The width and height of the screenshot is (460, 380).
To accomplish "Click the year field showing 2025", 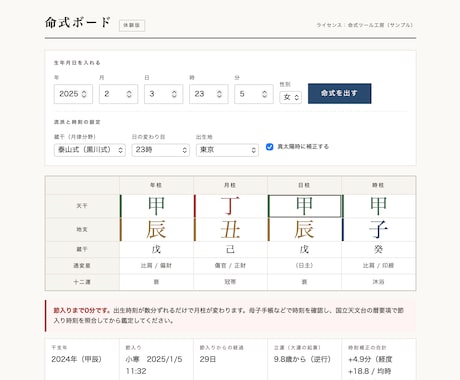I will click(73, 94).
